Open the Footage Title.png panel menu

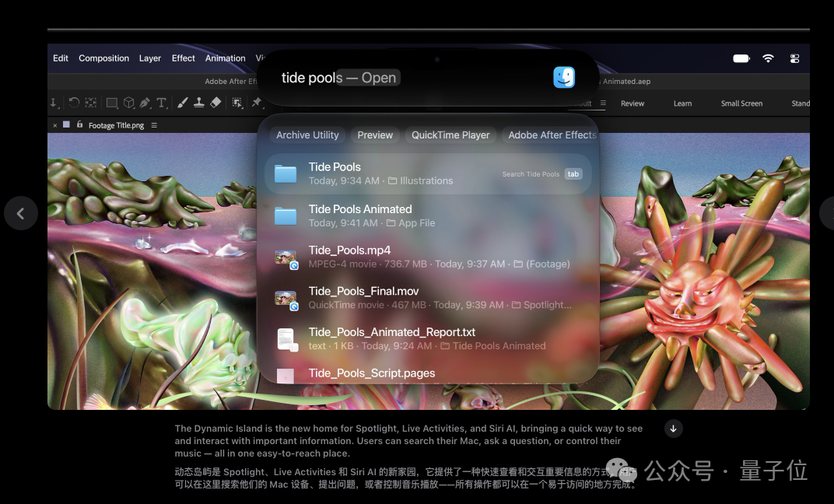154,125
